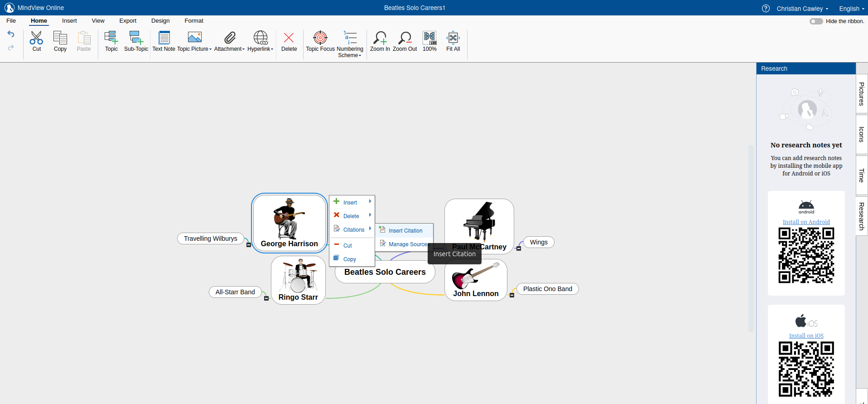Toggle the Hide the ribbon switch
The width and height of the screenshot is (868, 404).
coord(816,21)
